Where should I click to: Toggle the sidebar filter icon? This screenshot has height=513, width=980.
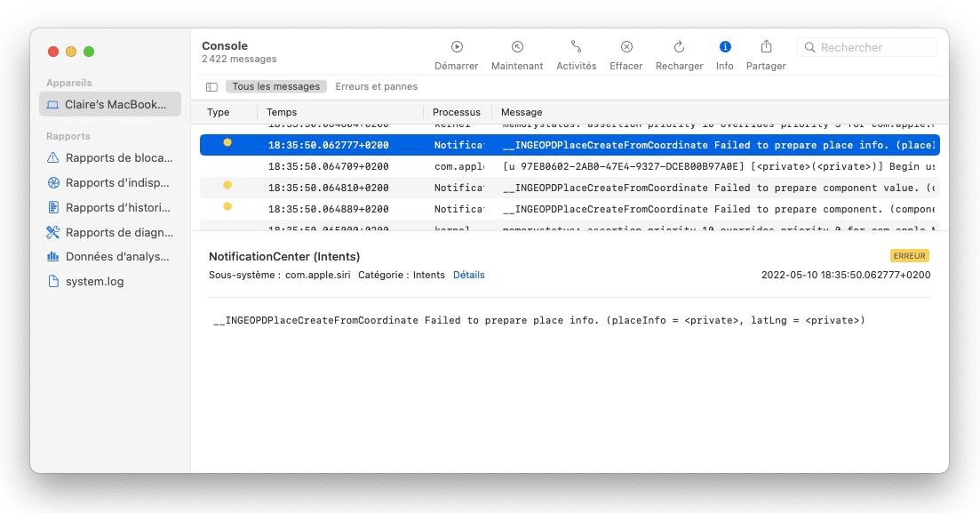point(211,87)
